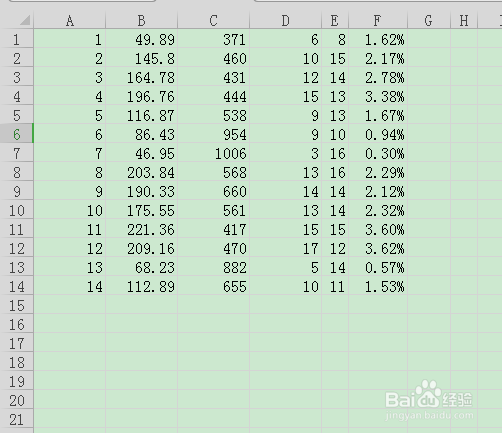Screen dimensions: 502x433
Task: Select row 15 header
Action: click(17, 305)
